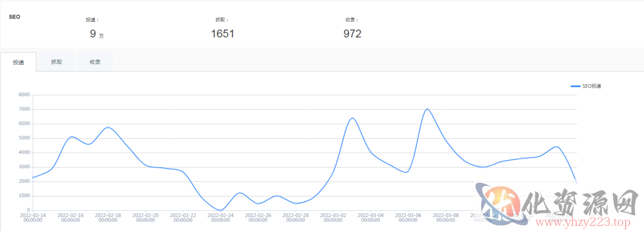
Task: Click the curve peak just after 2022-03-02
Action: (x=352, y=118)
